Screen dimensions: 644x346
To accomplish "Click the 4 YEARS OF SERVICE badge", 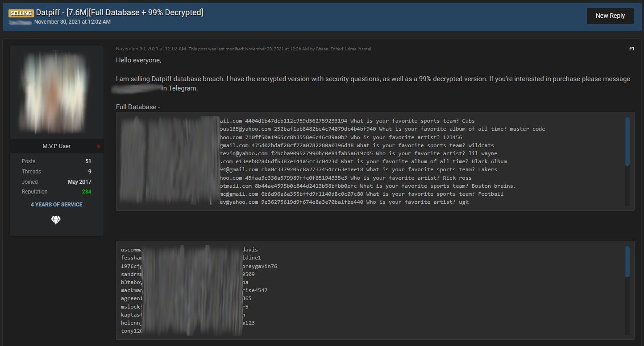I will tap(56, 205).
